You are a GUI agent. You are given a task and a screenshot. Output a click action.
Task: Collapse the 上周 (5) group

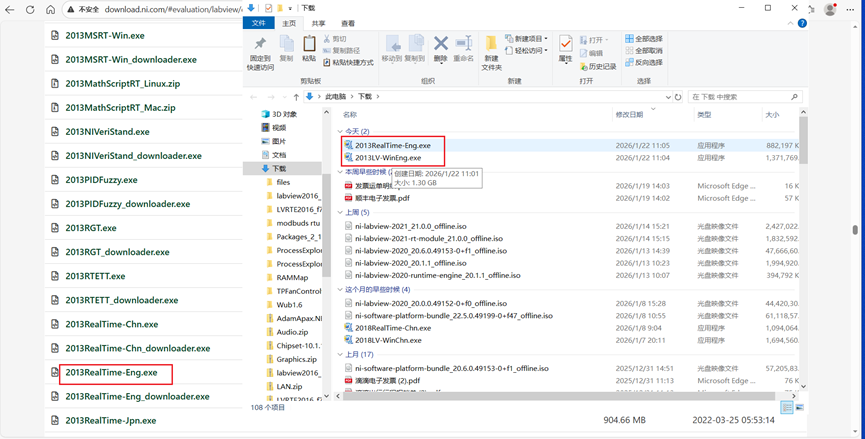[340, 212]
